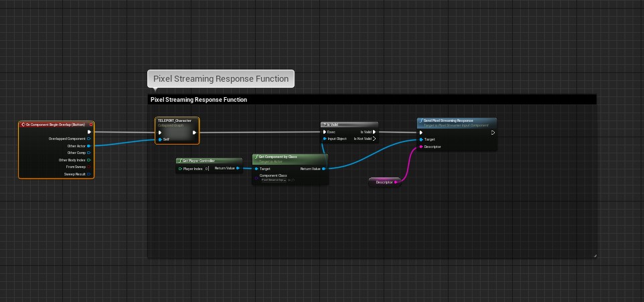Click the output pin of the Descriptor variable node
The image size is (644, 302).
tap(396, 182)
